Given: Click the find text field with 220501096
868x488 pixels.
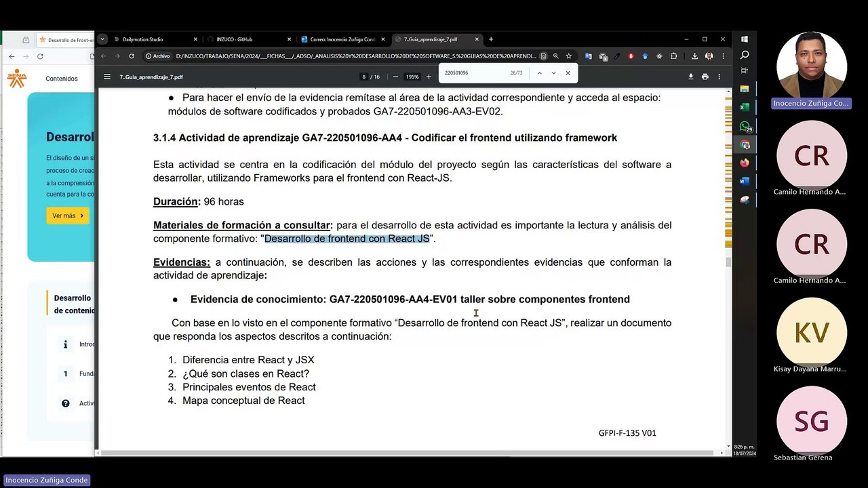Looking at the screenshot, I should coord(475,73).
